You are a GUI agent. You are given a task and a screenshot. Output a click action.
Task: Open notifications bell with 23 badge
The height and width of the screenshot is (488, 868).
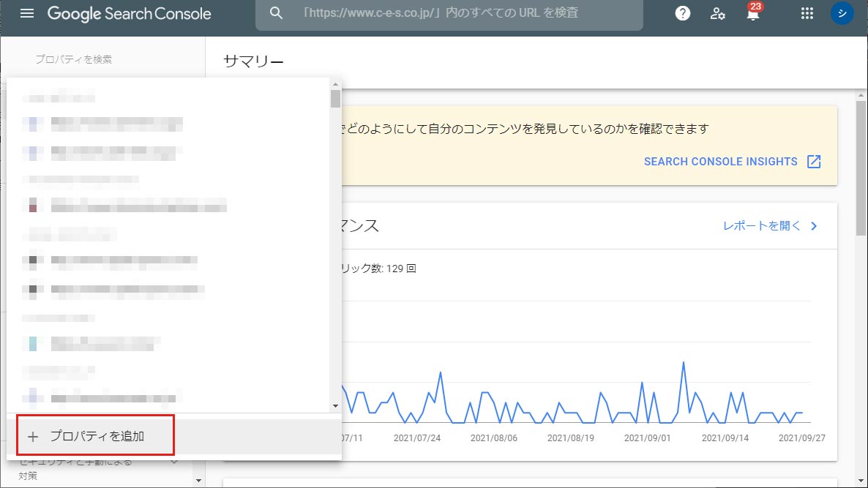(753, 12)
